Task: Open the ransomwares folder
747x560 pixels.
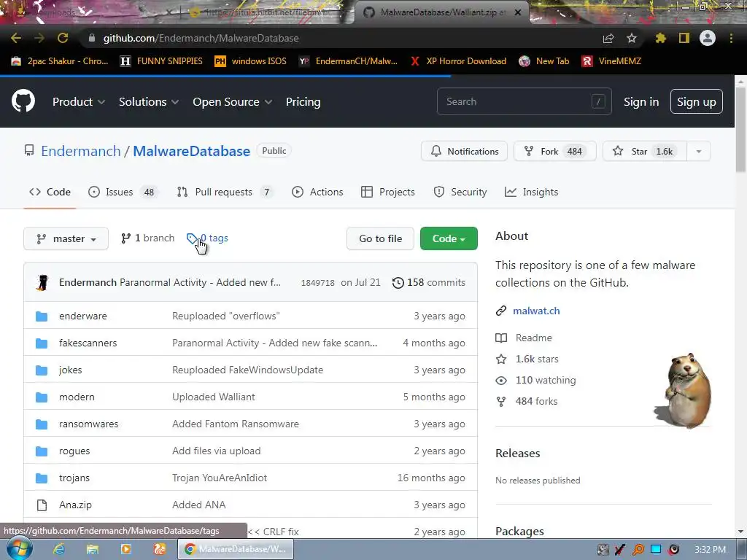Action: (88, 424)
